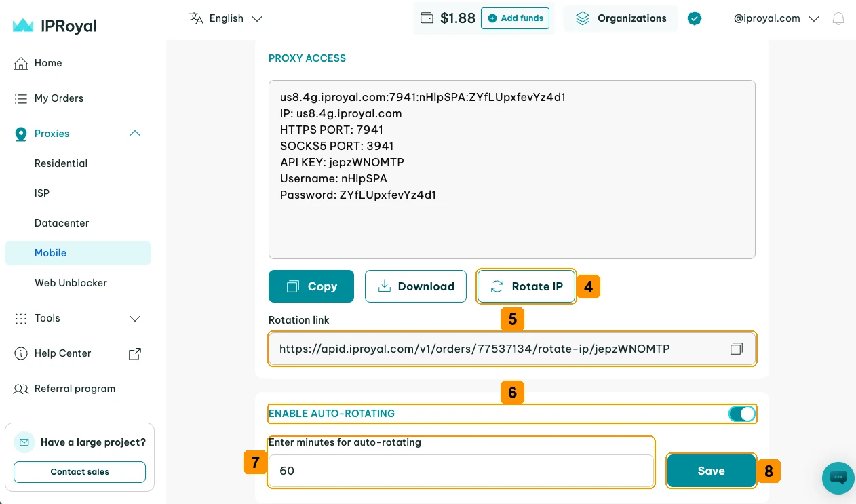Click the Organizations layers icon
This screenshot has width=856, height=504.
pos(583,18)
